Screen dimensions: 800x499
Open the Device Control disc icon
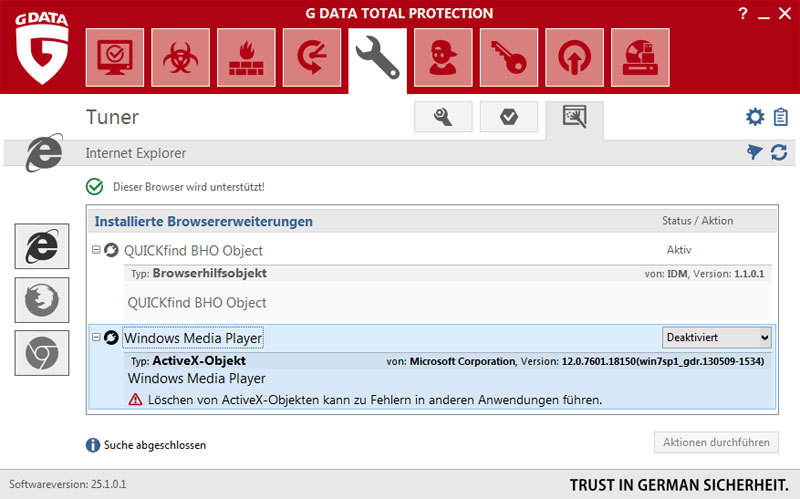click(640, 58)
